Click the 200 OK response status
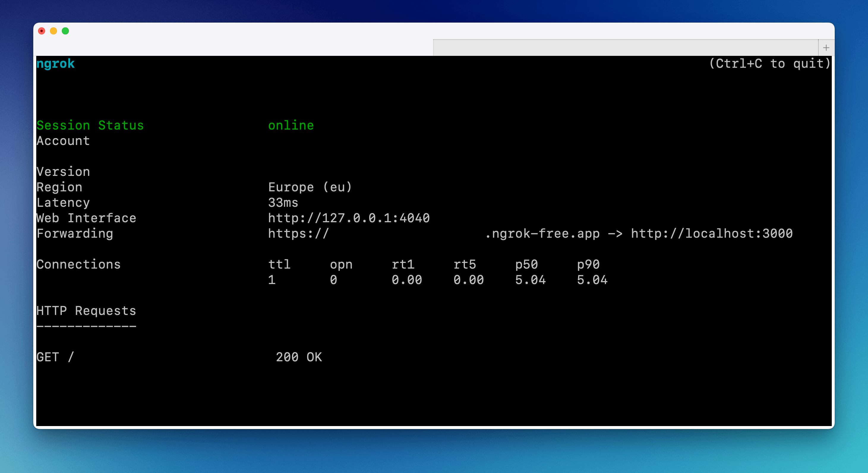 tap(299, 357)
